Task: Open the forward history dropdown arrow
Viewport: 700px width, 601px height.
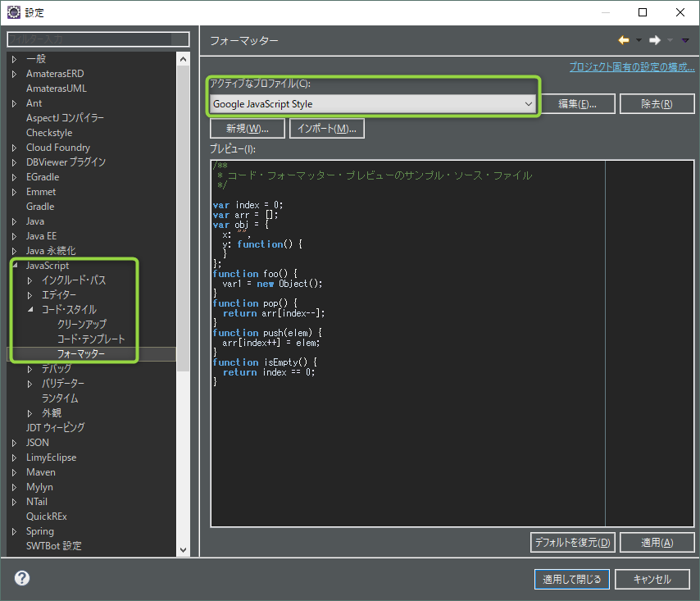Action: 670,40
